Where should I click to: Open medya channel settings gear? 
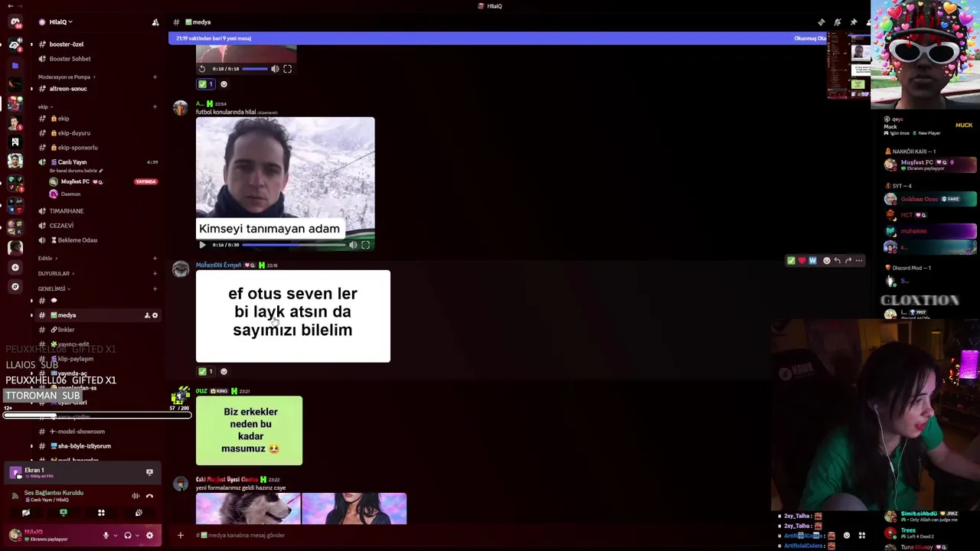point(155,315)
